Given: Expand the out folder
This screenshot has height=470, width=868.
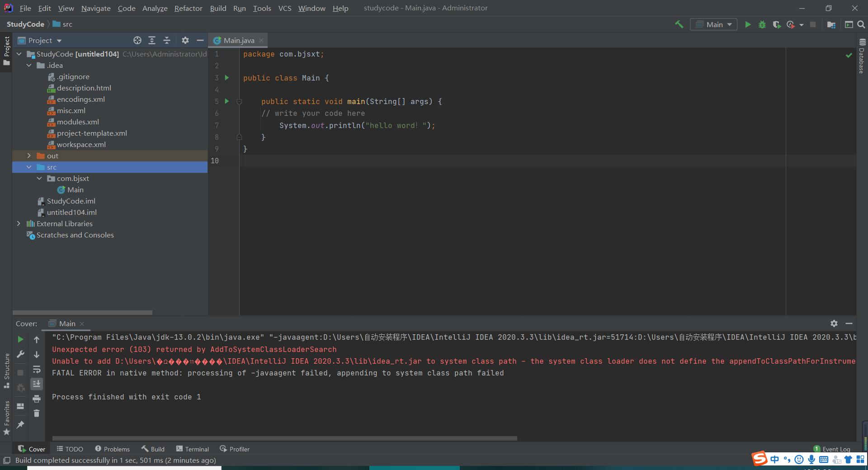Looking at the screenshot, I should click(x=29, y=156).
